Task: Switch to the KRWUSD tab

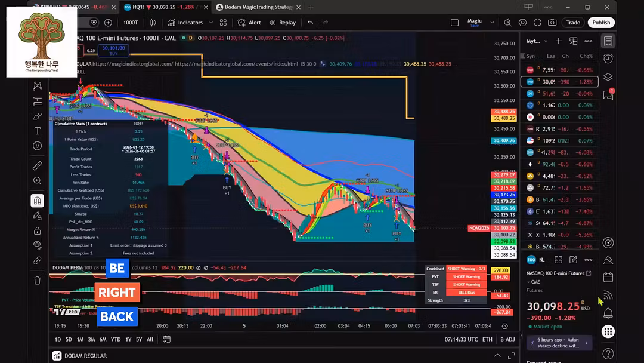Action: pyautogui.click(x=73, y=7)
